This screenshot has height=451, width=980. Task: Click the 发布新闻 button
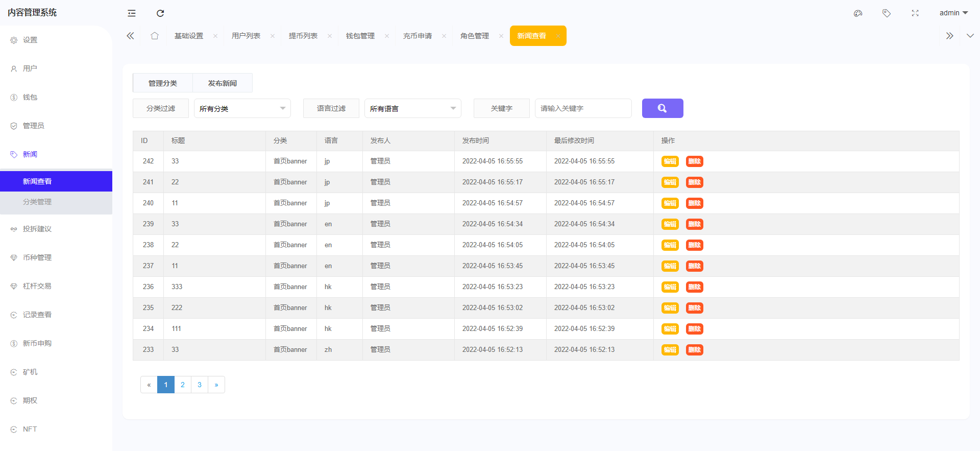[x=222, y=83]
